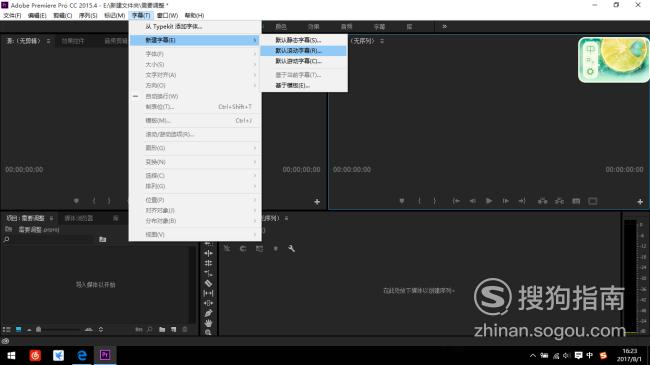The height and width of the screenshot is (365, 650).
Task: Open timeline display settings wrench
Action: pyautogui.click(x=291, y=248)
